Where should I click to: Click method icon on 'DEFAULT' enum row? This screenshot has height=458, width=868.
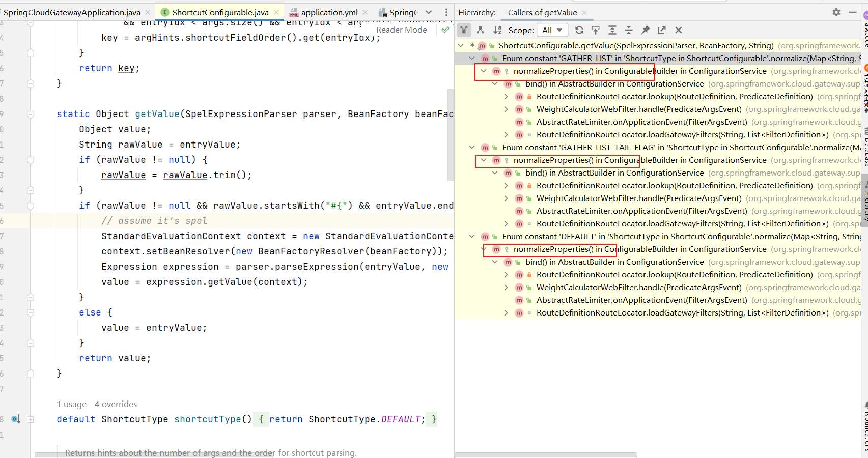485,237
